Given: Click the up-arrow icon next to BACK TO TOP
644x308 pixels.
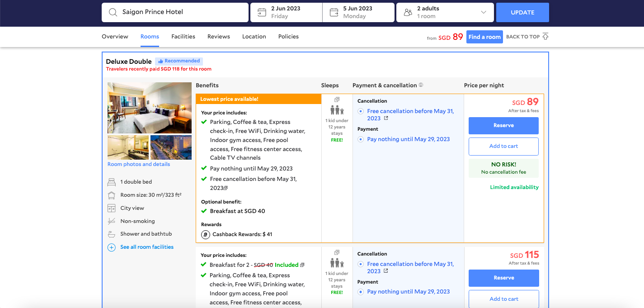Looking at the screenshot, I should (x=545, y=37).
